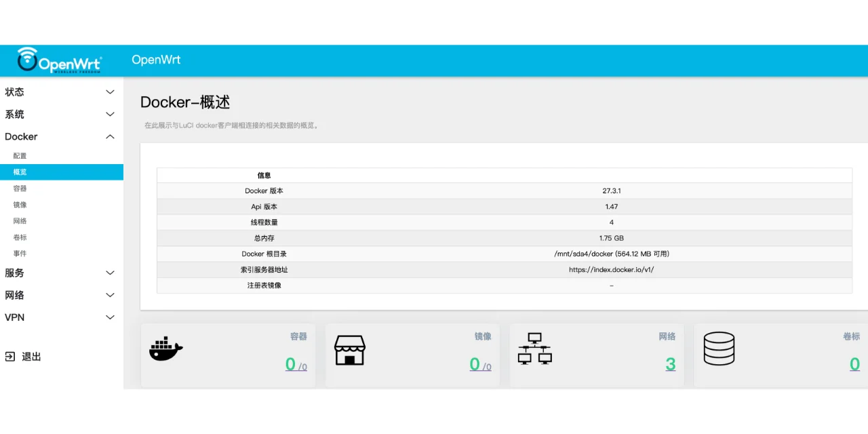
Task: Click the database stack icon on the 卷标 card
Action: pyautogui.click(x=719, y=348)
